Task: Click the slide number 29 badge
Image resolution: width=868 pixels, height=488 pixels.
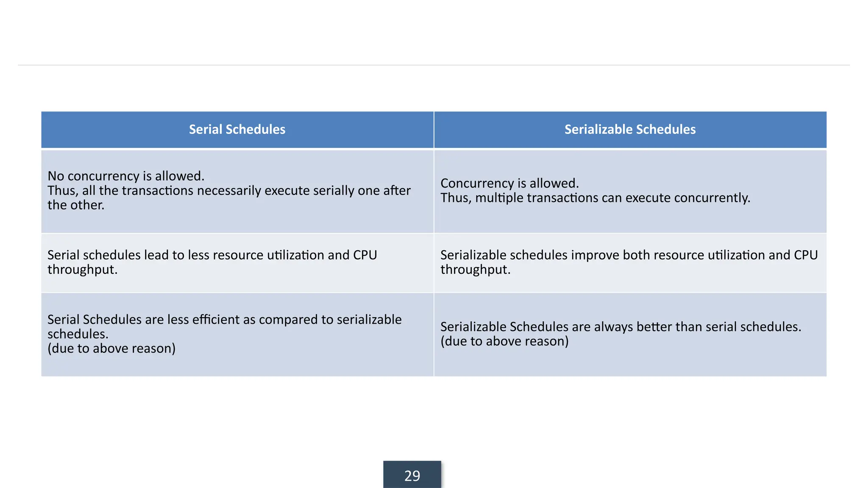Action: [x=412, y=475]
